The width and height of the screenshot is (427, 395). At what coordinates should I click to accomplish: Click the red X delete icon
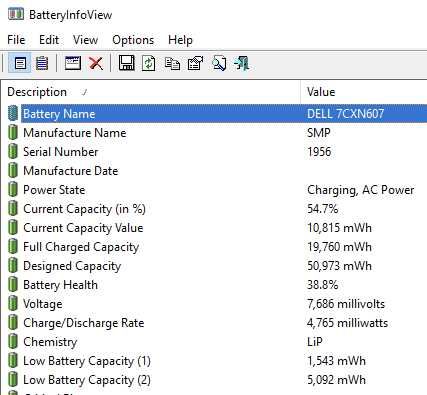coord(96,63)
